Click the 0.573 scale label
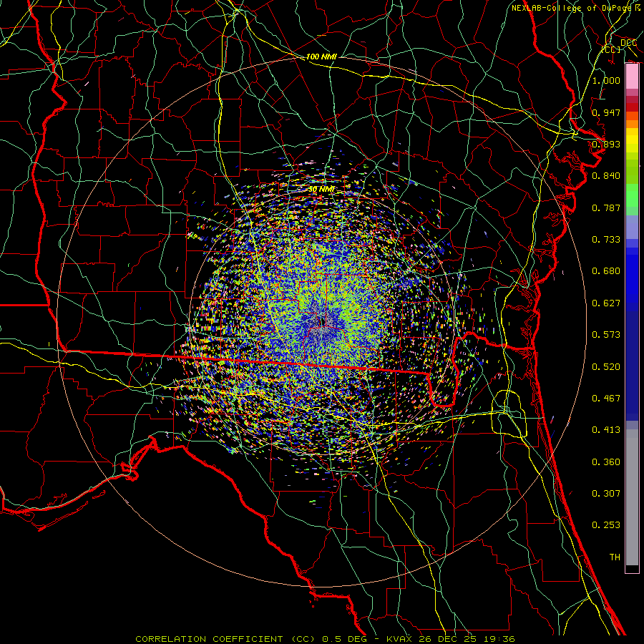The width and height of the screenshot is (644, 644). [606, 335]
